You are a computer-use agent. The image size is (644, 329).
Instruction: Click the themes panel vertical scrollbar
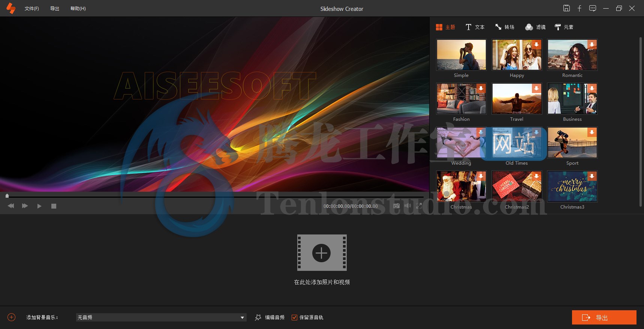click(640, 122)
